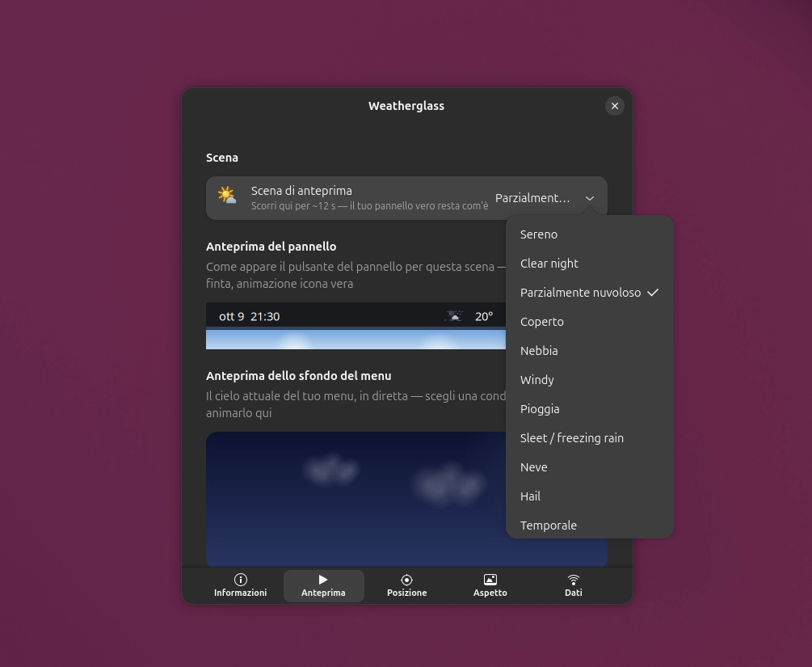Click the Anteprima del pannello heading
Viewport: 812px width, 667px height.
point(271,247)
